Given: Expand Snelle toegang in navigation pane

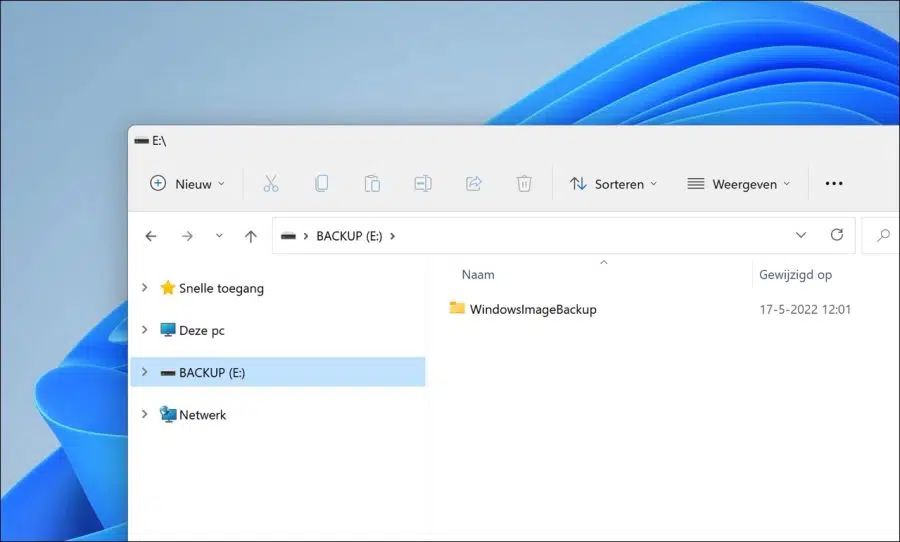Looking at the screenshot, I should coord(145,287).
